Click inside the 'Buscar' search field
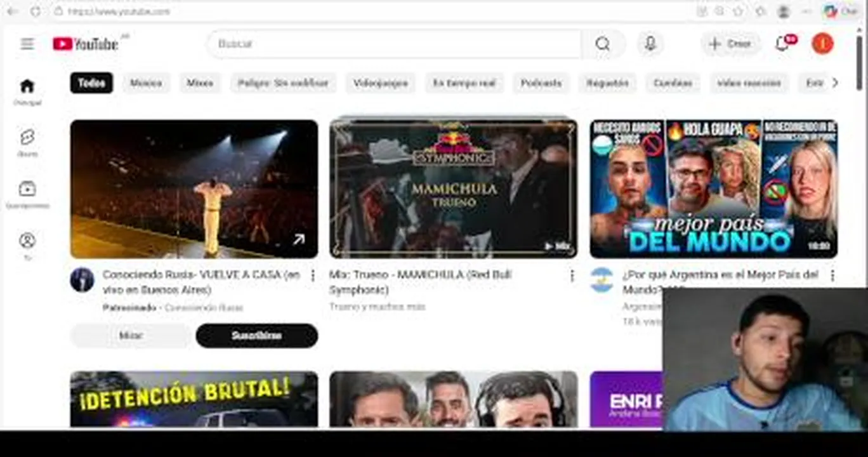This screenshot has width=868, height=457. coord(393,44)
